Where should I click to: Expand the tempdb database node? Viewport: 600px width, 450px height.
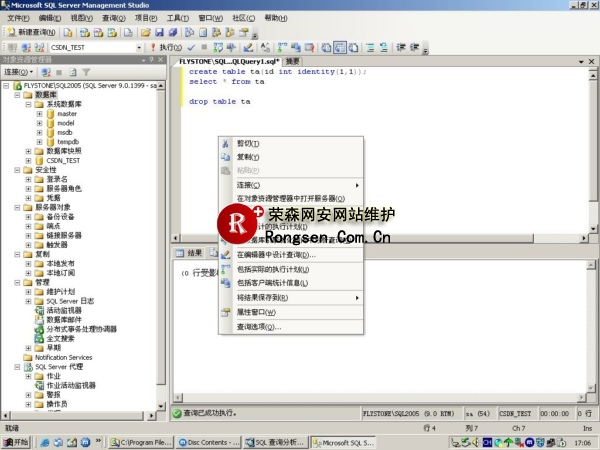39,142
